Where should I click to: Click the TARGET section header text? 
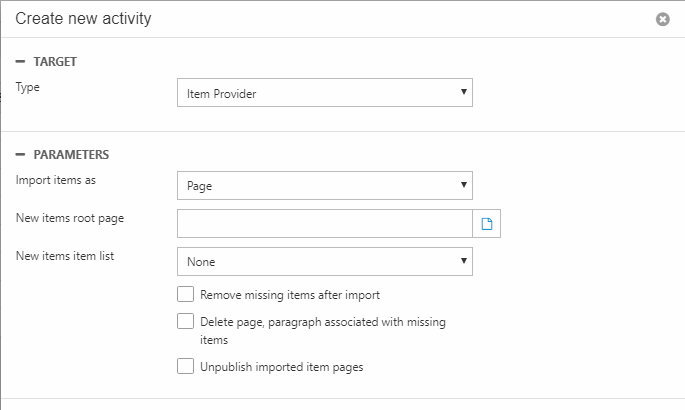[x=55, y=62]
